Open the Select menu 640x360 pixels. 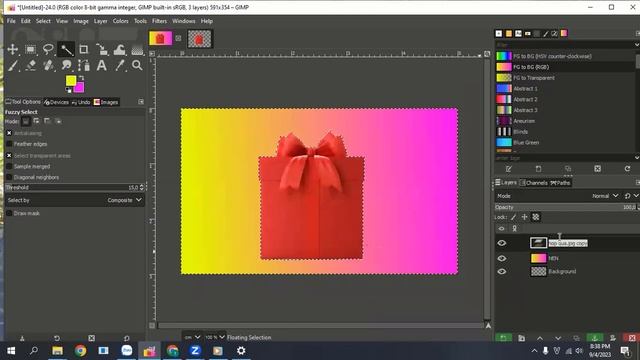point(43,21)
